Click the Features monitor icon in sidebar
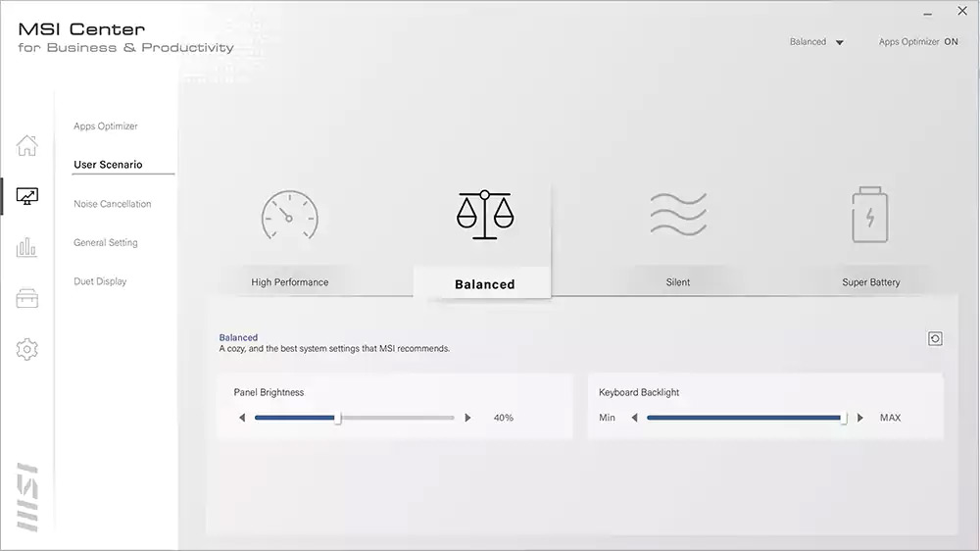 tap(27, 197)
